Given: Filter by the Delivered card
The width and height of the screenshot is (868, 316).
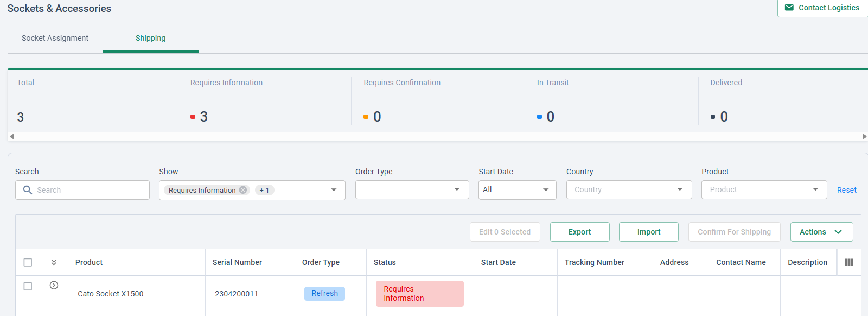Looking at the screenshot, I should tap(783, 101).
